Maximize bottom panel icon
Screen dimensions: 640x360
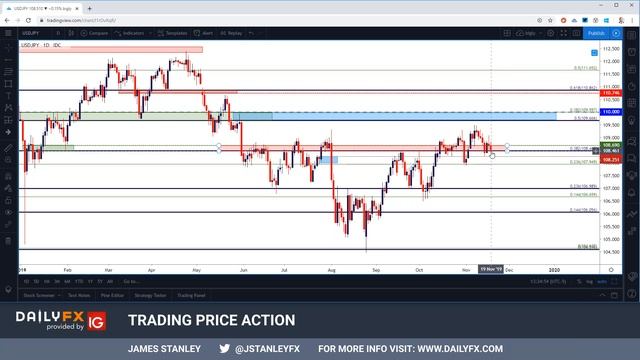(614, 295)
